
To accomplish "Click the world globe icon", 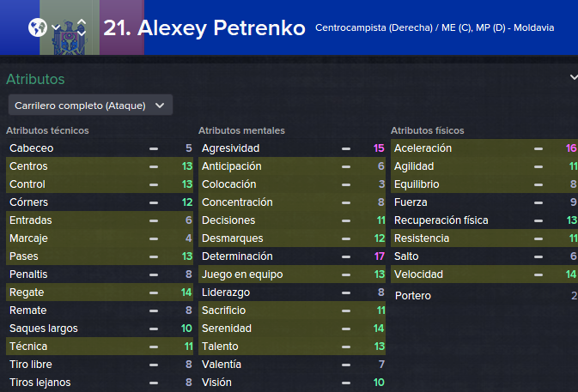I will [x=38, y=27].
